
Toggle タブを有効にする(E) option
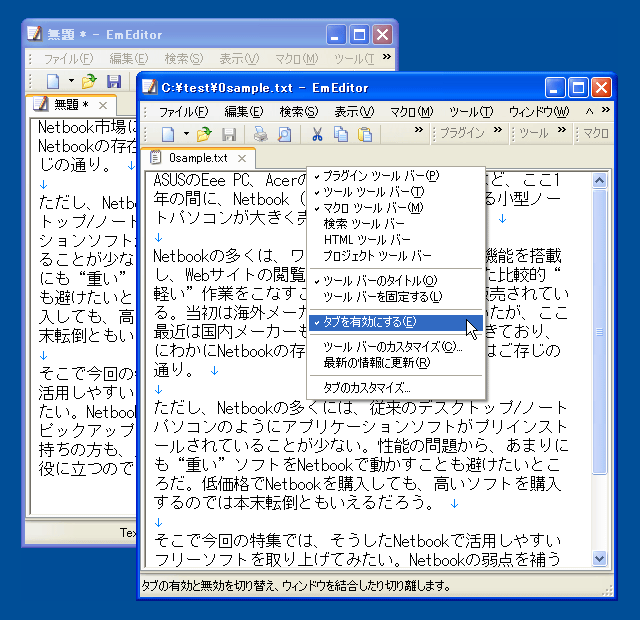(396, 322)
